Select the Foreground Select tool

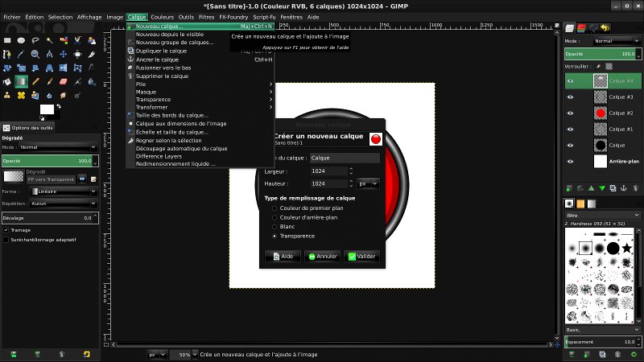[91, 40]
